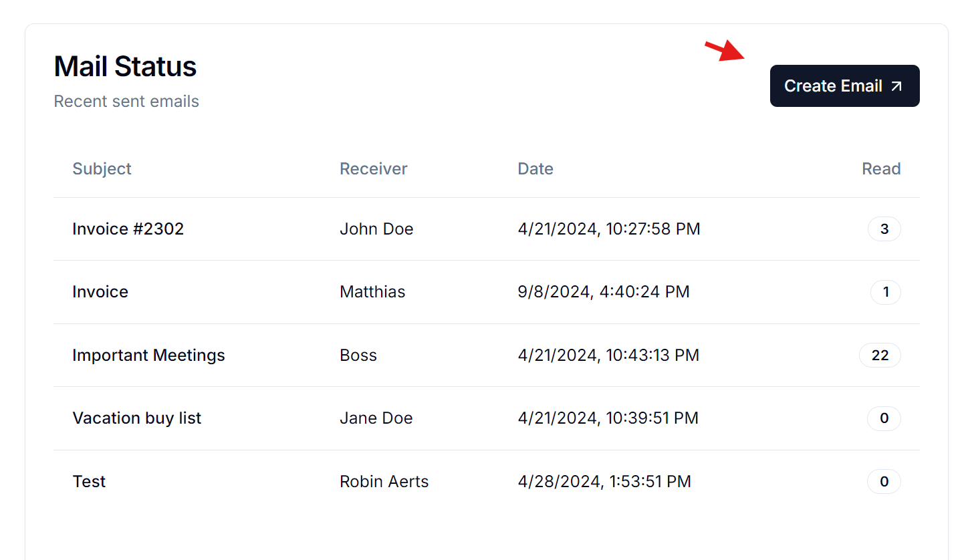Click read count badge 1

click(885, 292)
